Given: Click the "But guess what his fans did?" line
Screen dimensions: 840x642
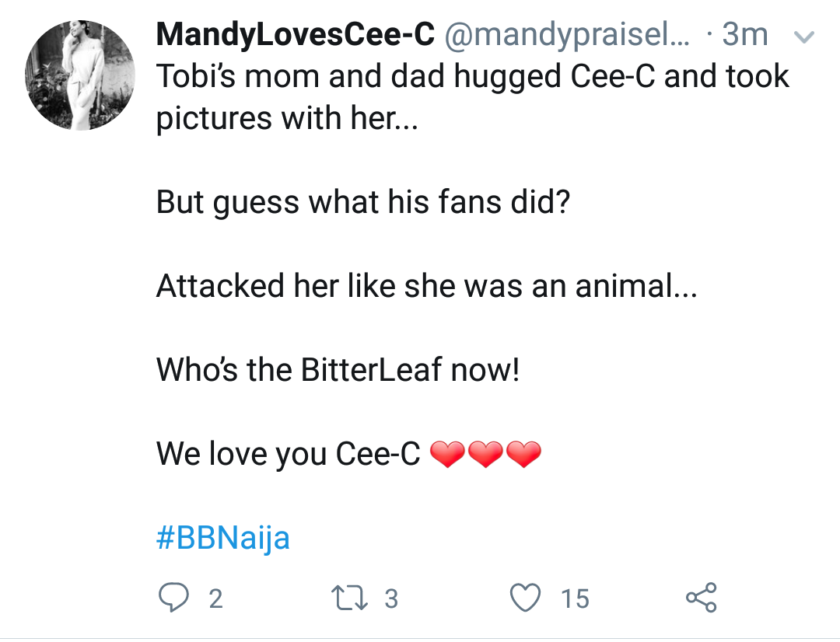Looking at the screenshot, I should (x=363, y=202).
